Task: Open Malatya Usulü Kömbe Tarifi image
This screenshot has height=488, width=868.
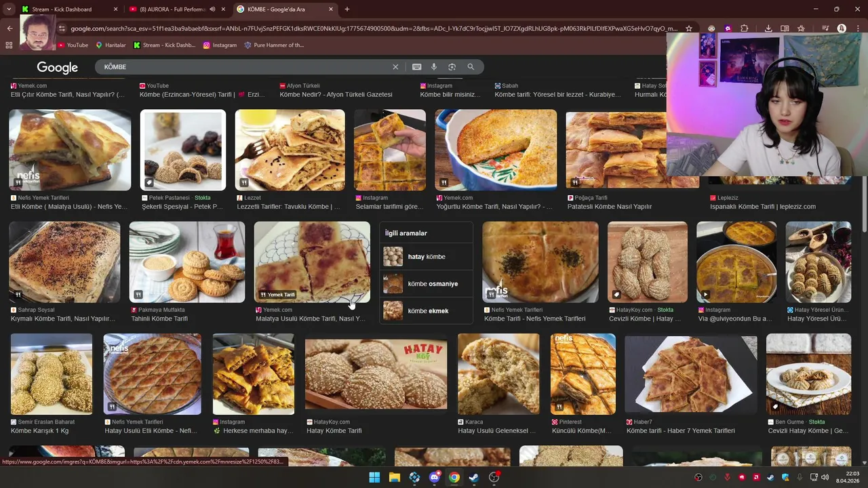Action: pos(312,262)
